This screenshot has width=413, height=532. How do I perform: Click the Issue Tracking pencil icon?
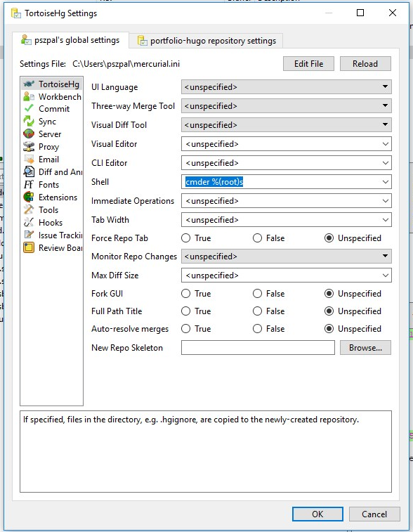click(29, 235)
